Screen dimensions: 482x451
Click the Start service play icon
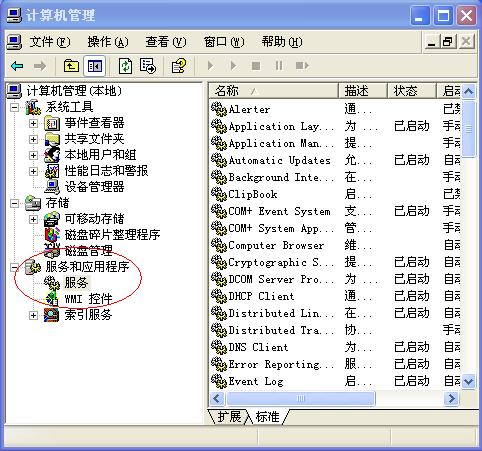pyautogui.click(x=210, y=66)
